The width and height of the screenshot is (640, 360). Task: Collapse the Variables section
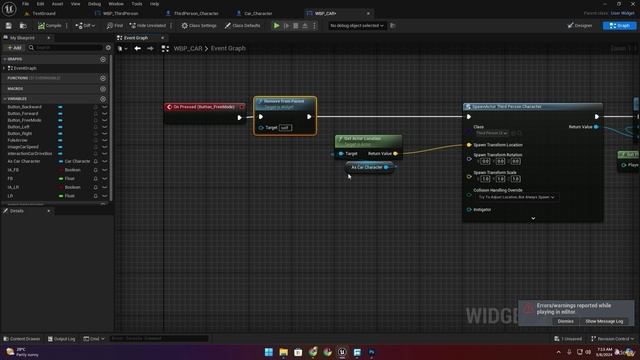(x=4, y=99)
